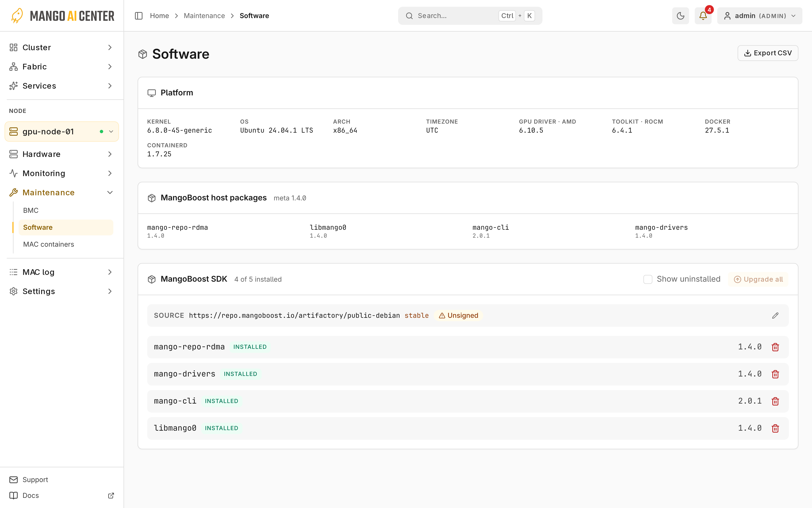812x508 pixels.
Task: Focus the Search field
Action: (470, 16)
